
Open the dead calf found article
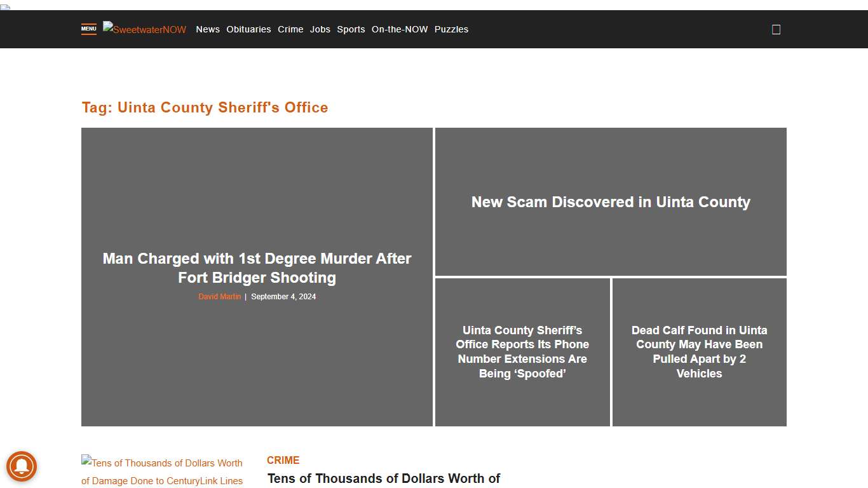(x=699, y=352)
